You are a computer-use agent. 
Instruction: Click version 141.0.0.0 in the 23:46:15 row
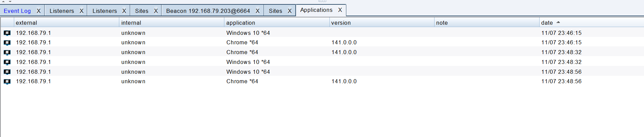click(x=344, y=42)
